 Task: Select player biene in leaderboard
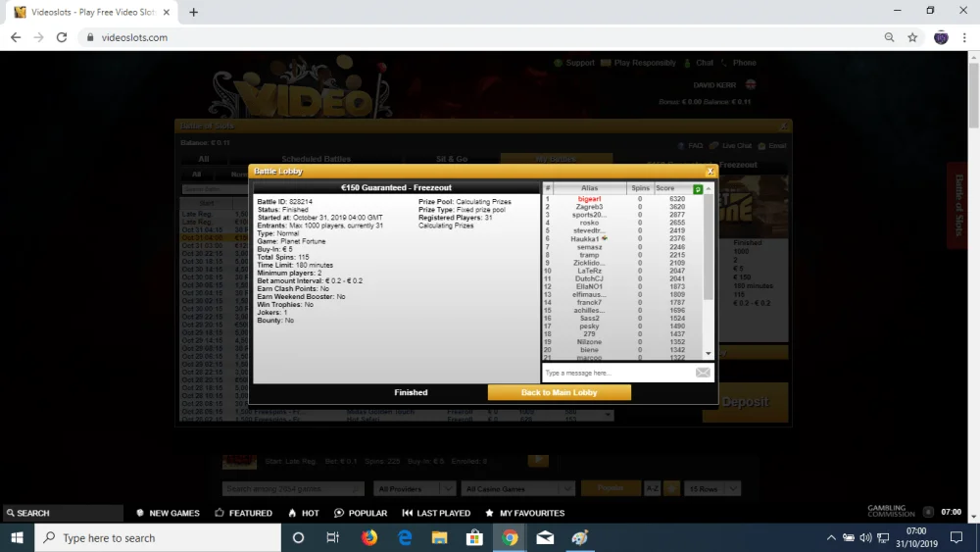click(589, 350)
